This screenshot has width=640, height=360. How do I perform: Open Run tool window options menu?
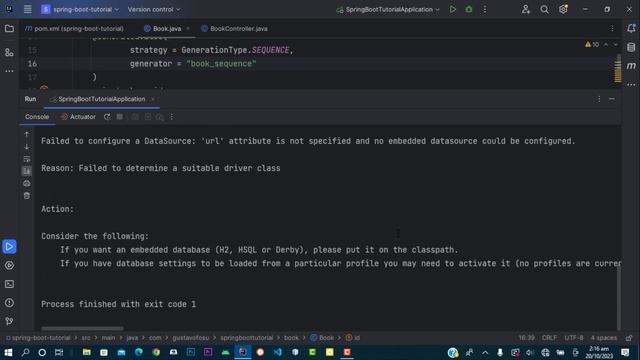(599, 99)
